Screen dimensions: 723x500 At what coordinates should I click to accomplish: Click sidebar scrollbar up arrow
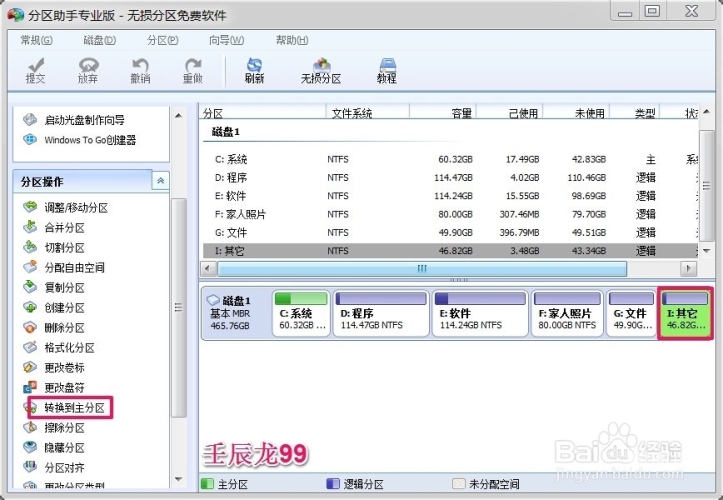pos(178,115)
